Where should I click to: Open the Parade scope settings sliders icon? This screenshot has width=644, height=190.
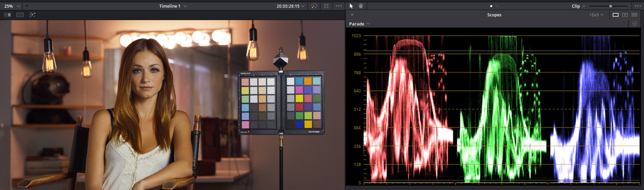635,24
